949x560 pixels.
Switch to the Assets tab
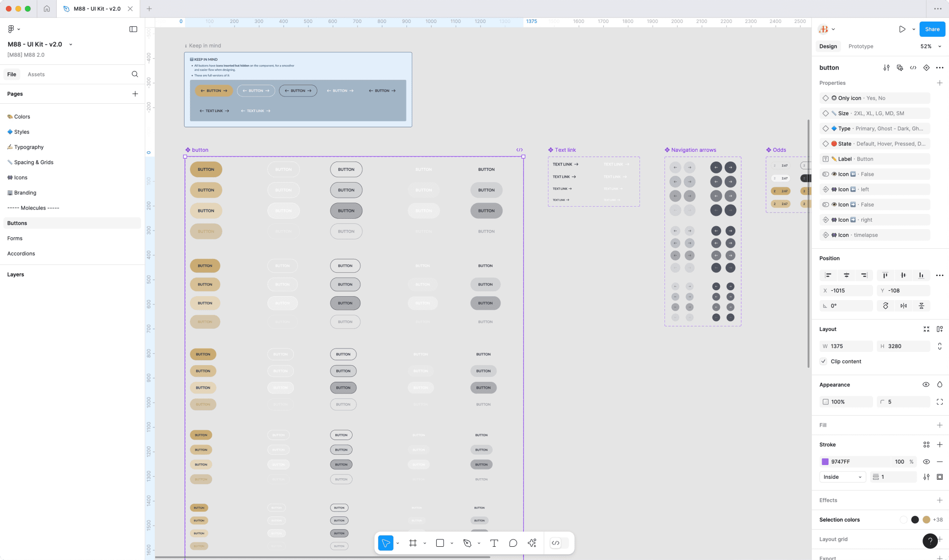point(36,74)
